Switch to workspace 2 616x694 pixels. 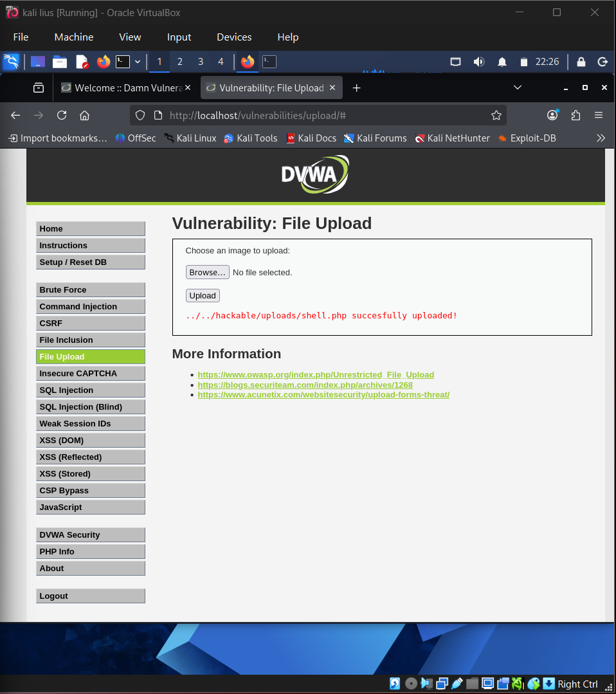[x=179, y=62]
